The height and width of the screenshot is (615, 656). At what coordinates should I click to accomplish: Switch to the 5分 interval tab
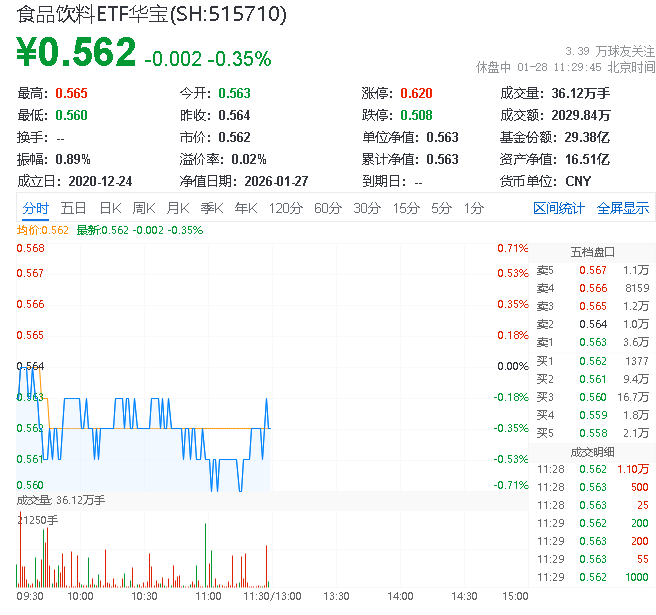pos(441,208)
